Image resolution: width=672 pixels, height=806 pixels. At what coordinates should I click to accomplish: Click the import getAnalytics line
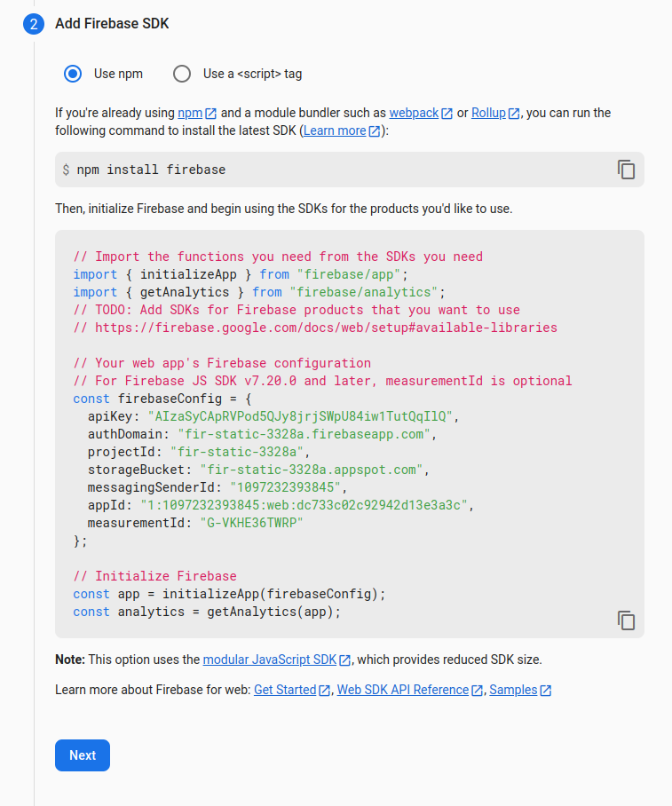pyautogui.click(x=258, y=292)
